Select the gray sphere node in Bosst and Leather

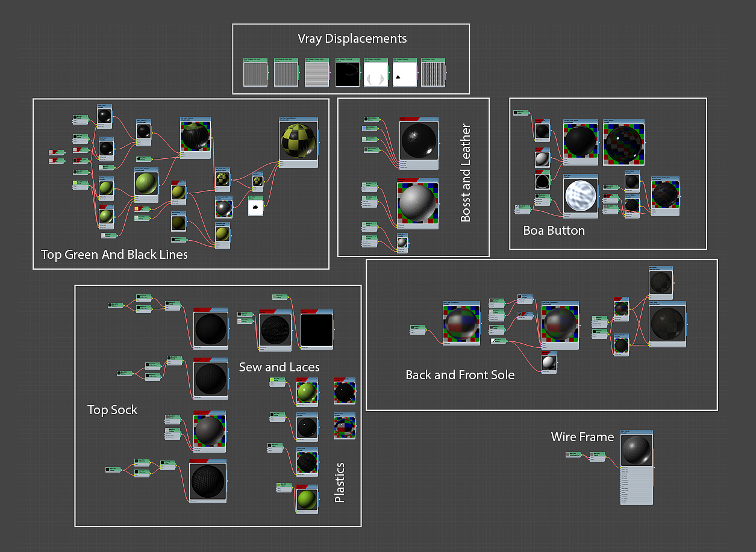[418, 204]
